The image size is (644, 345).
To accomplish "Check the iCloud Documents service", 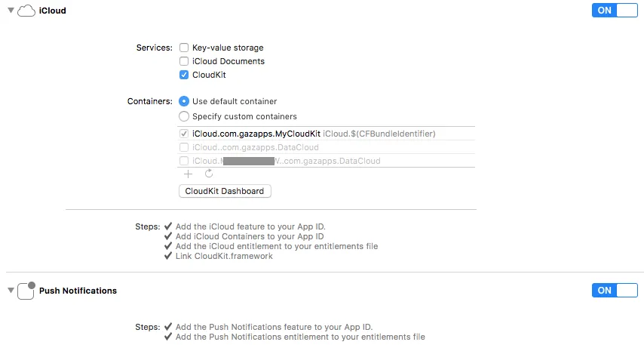I will 184,61.
